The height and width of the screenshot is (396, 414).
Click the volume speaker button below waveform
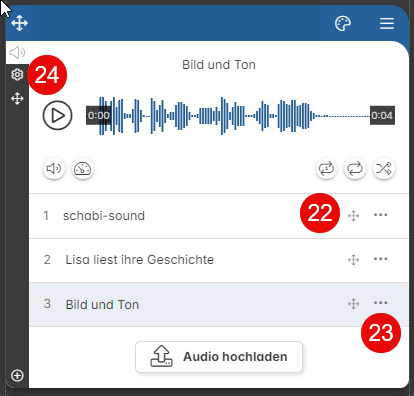pos(54,169)
